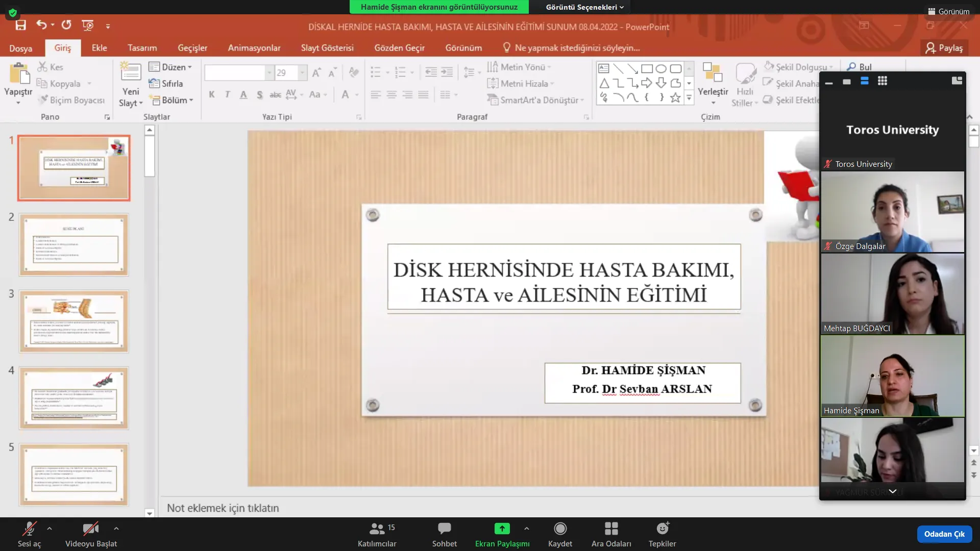Click the notes area Not eklemek için tıklatın

coord(223,508)
